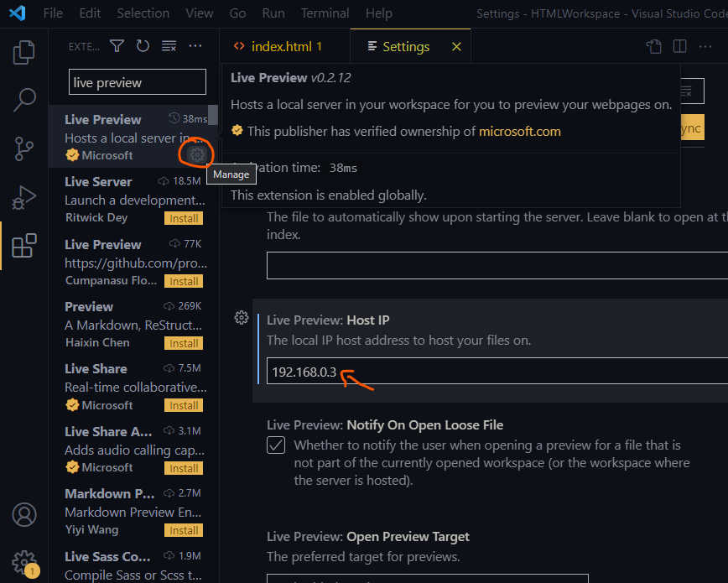Viewport: 728px width, 583px height.
Task: Open the Explorer view in activity bar
Action: pos(23,52)
